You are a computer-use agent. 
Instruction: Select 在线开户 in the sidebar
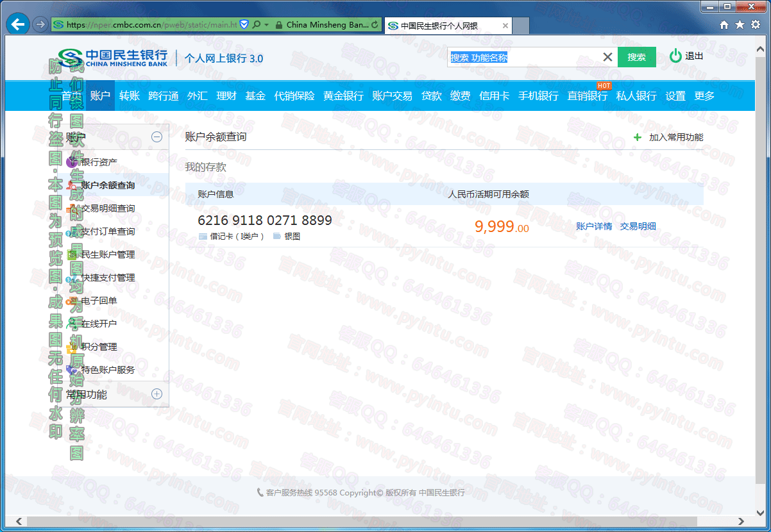pyautogui.click(x=99, y=324)
